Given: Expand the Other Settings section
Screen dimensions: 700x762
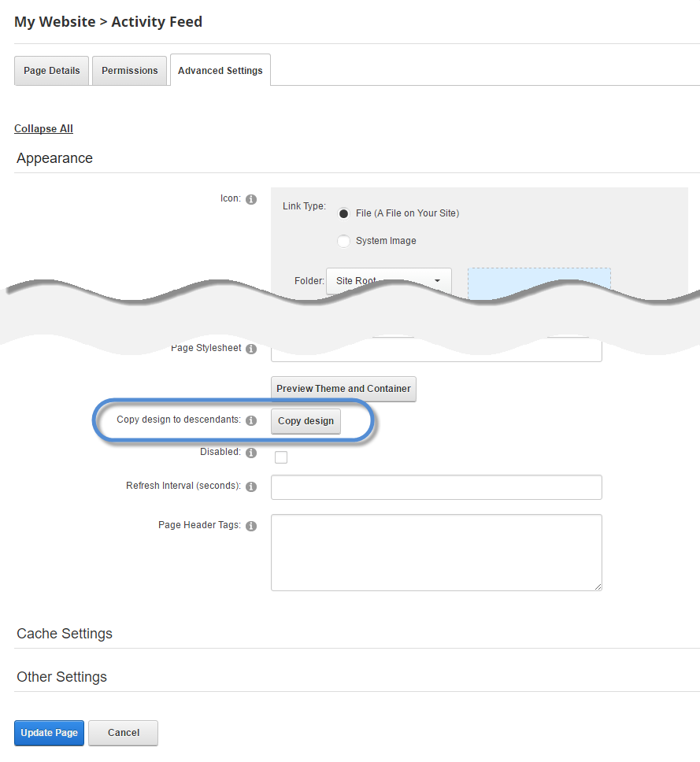Looking at the screenshot, I should click(x=61, y=677).
